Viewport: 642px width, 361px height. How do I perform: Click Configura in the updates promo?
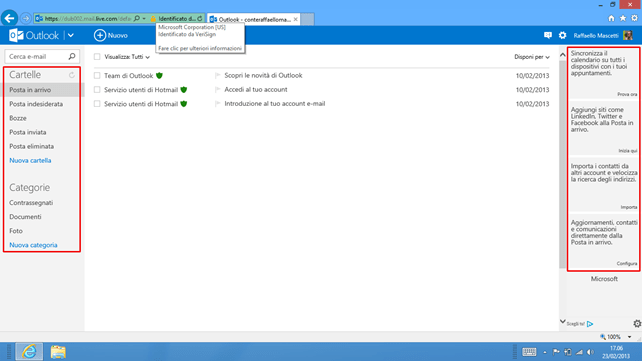[627, 264]
